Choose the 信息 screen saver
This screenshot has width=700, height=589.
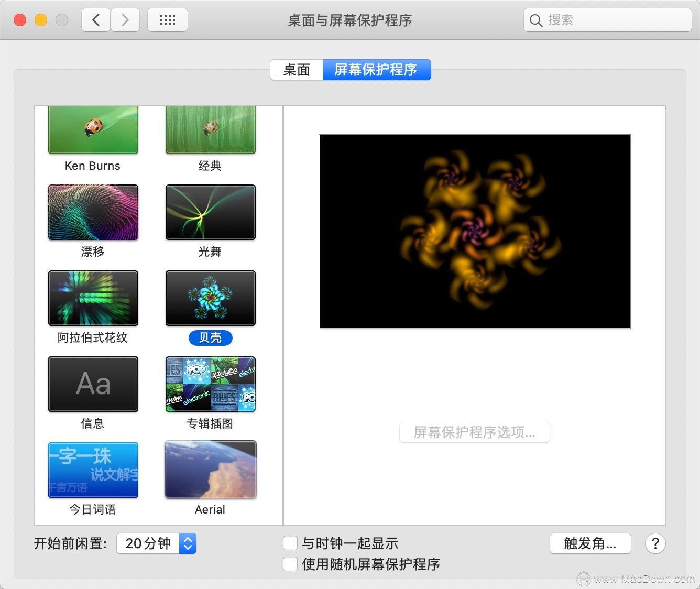pyautogui.click(x=92, y=384)
